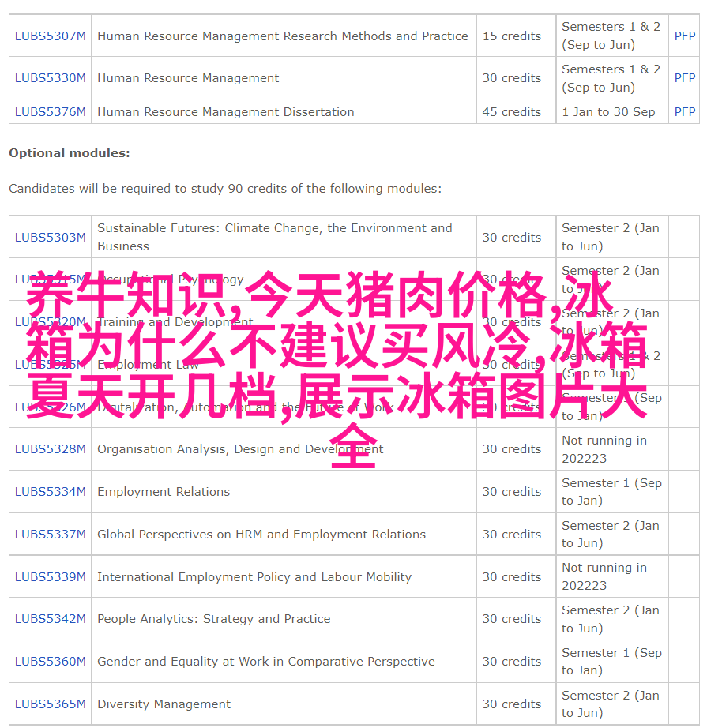Viewport: 707px width, 728px height.
Task: Open the LUBS5360M module link
Action: (51, 661)
